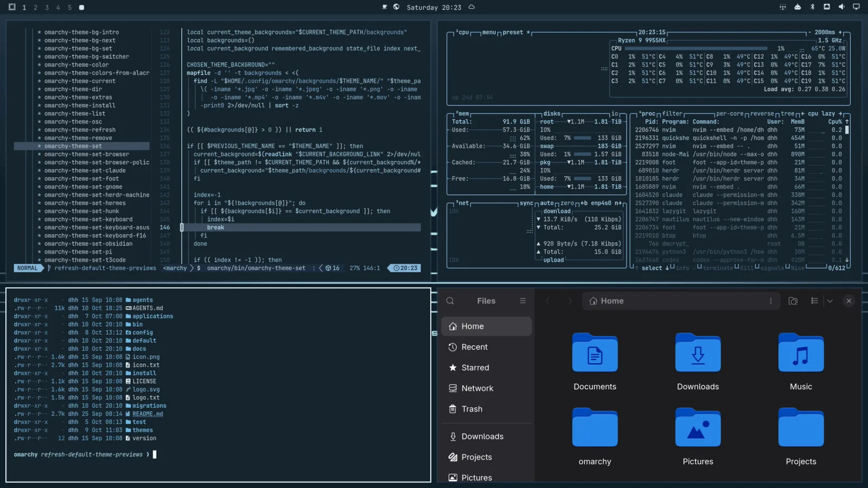The height and width of the screenshot is (488, 868).
Task: Click the btop proc filter button
Action: tap(672, 114)
